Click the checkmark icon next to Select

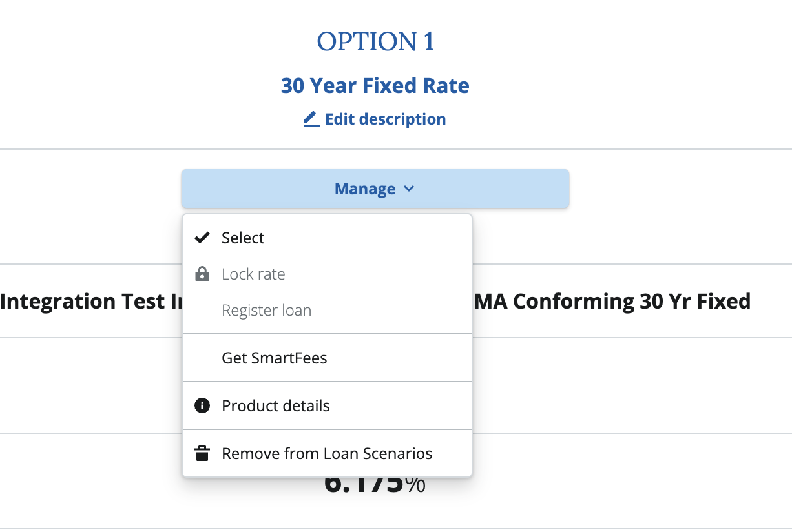[x=202, y=238]
